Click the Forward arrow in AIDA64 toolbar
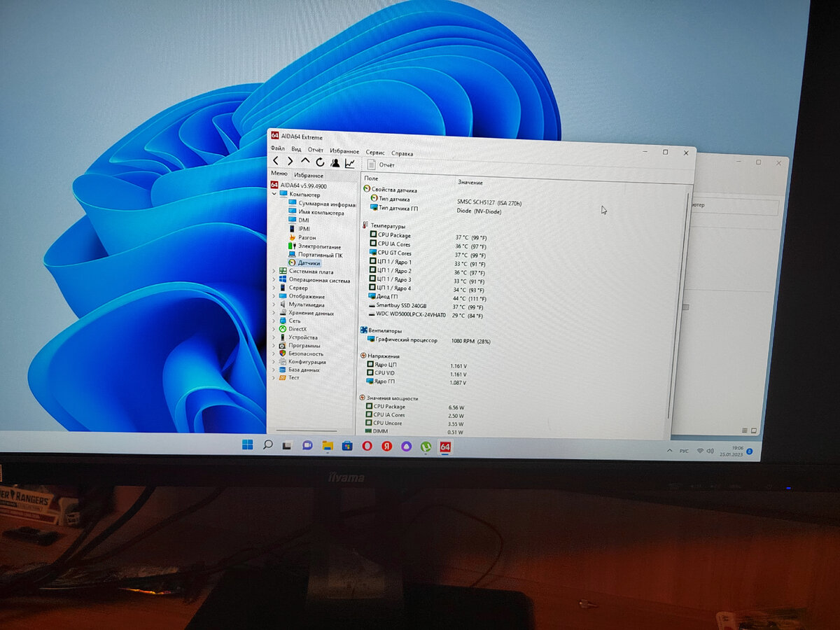Screen dimensions: 840x630 click(x=290, y=161)
